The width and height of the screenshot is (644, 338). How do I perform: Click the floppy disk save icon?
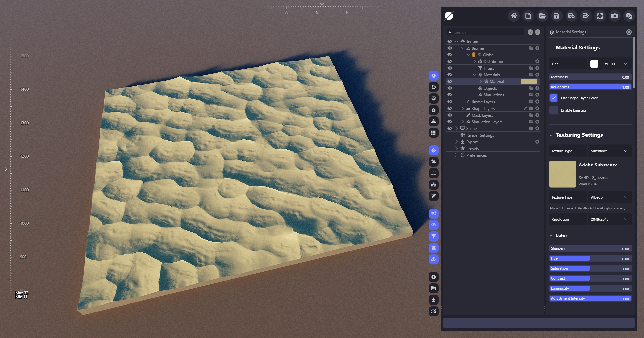click(x=556, y=16)
